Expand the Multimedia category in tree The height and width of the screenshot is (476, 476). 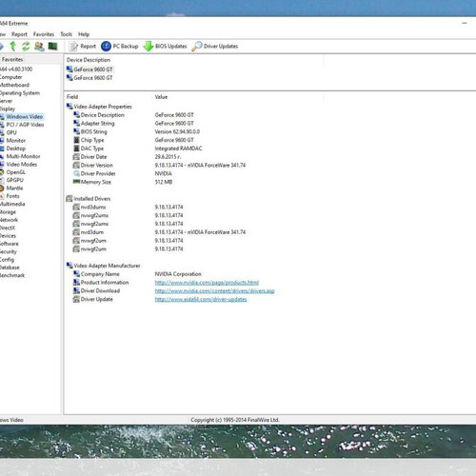[x=12, y=204]
